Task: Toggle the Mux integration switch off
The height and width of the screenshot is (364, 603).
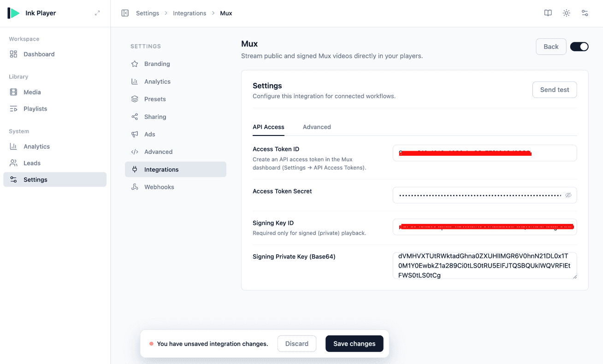Action: click(x=579, y=47)
